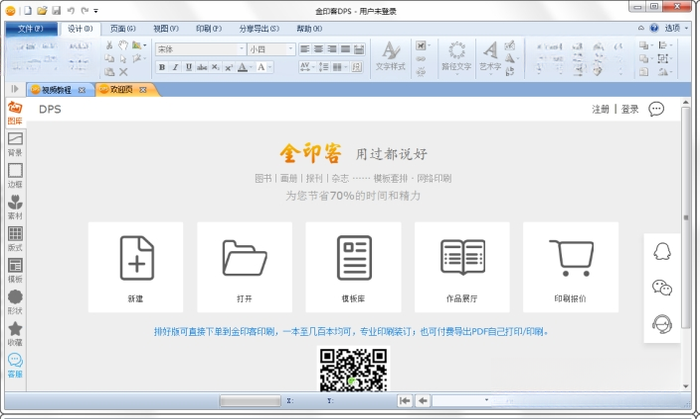Open the 形状 shapes sidebar panel

pos(15,302)
